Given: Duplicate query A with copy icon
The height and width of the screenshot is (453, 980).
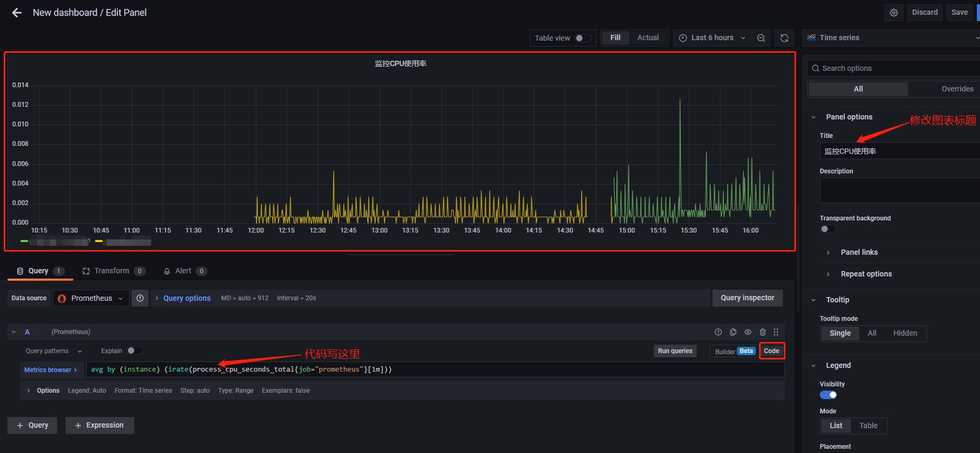Looking at the screenshot, I should click(x=733, y=332).
